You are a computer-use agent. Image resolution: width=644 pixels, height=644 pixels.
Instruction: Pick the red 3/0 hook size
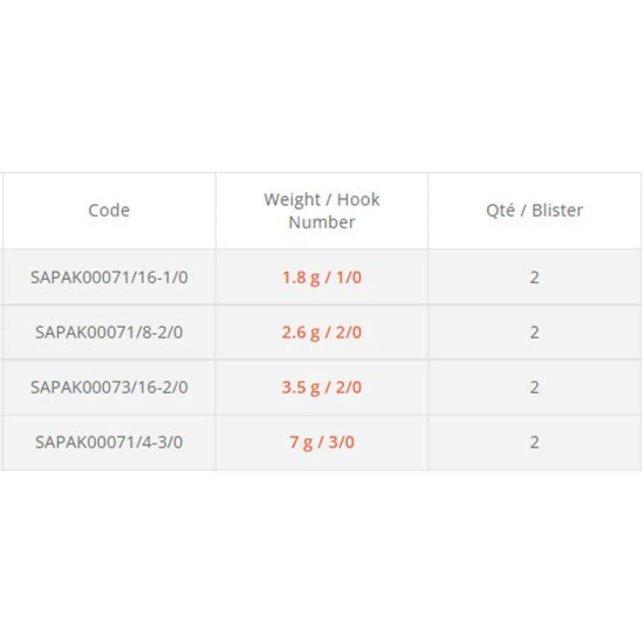[341, 442]
